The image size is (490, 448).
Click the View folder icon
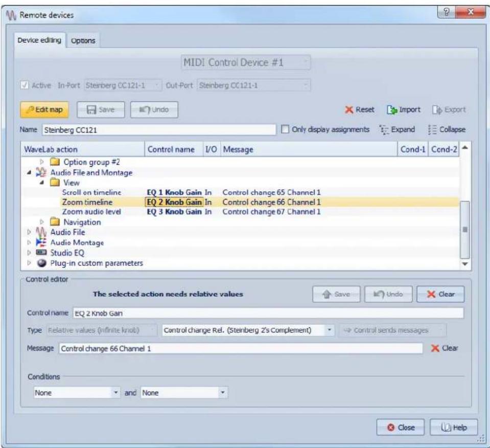[x=55, y=183]
